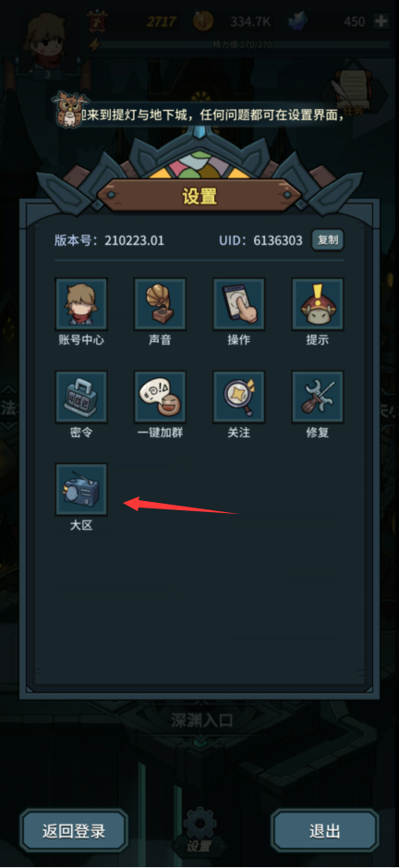Tap the gold coin currency icon
This screenshot has height=868, width=399.
coord(203,21)
